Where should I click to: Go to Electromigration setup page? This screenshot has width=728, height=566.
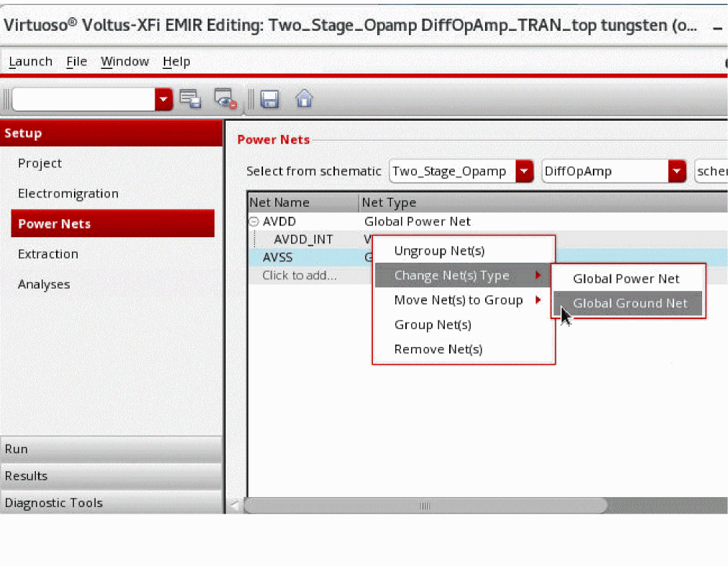(68, 194)
